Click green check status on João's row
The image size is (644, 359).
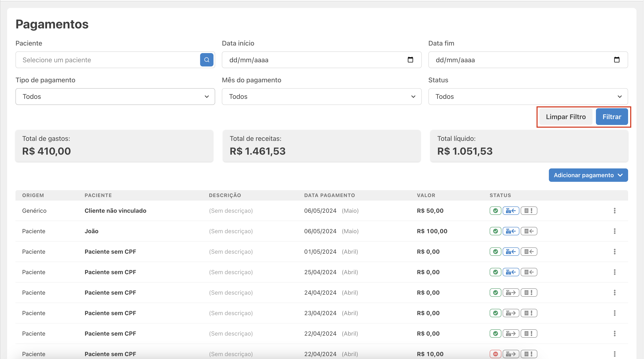click(495, 231)
